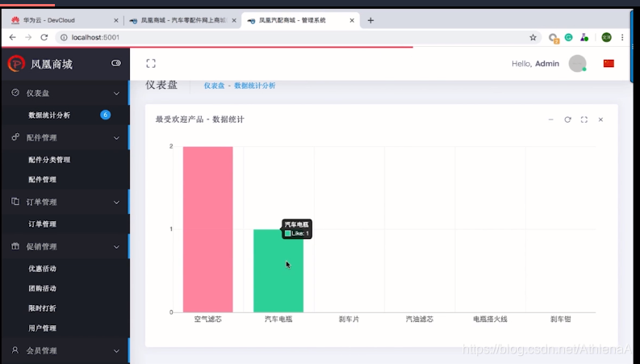Viewport: 640px width, 364px height.
Task: Click the blue badge showing 6
Action: 105,115
